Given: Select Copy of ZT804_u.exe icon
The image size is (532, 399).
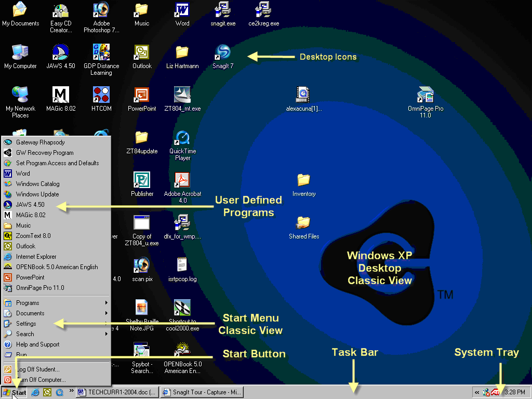Looking at the screenshot, I should [142, 231].
